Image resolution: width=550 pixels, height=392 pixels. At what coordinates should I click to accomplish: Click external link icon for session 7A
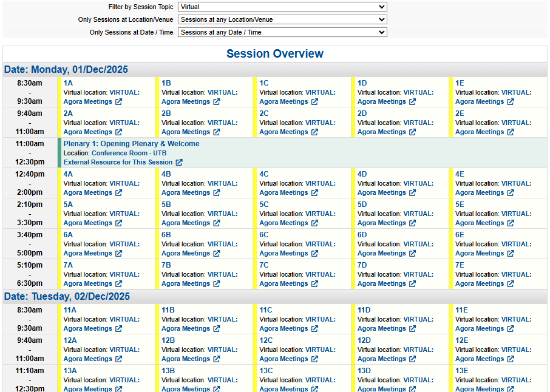tap(118, 284)
